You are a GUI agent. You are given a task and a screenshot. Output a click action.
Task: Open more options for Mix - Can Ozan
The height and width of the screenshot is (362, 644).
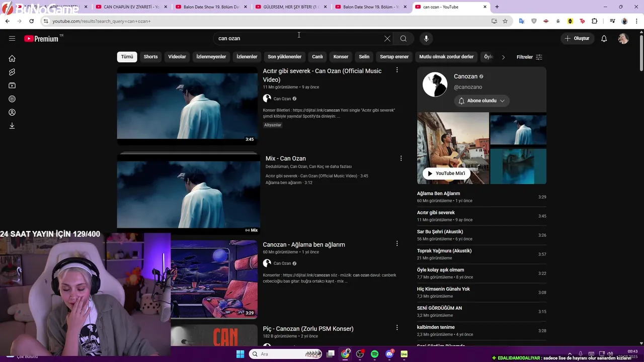pyautogui.click(x=401, y=158)
